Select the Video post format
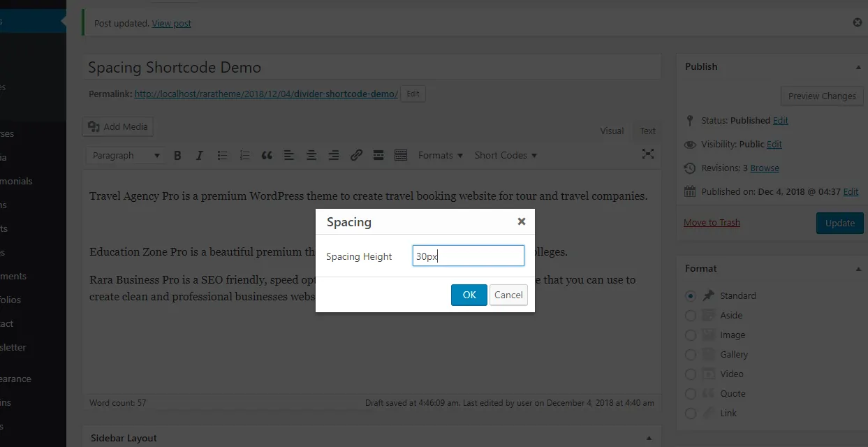This screenshot has width=868, height=447. point(691,374)
